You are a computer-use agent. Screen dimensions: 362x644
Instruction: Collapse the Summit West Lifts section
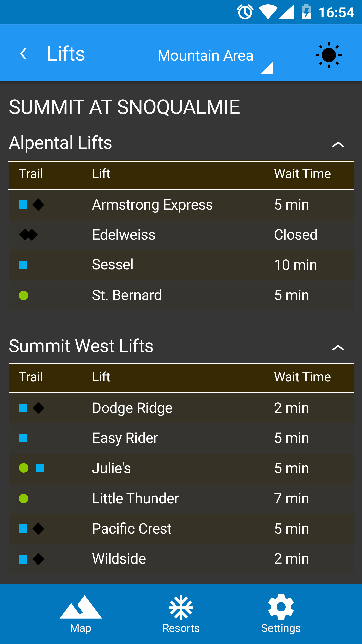(338, 347)
